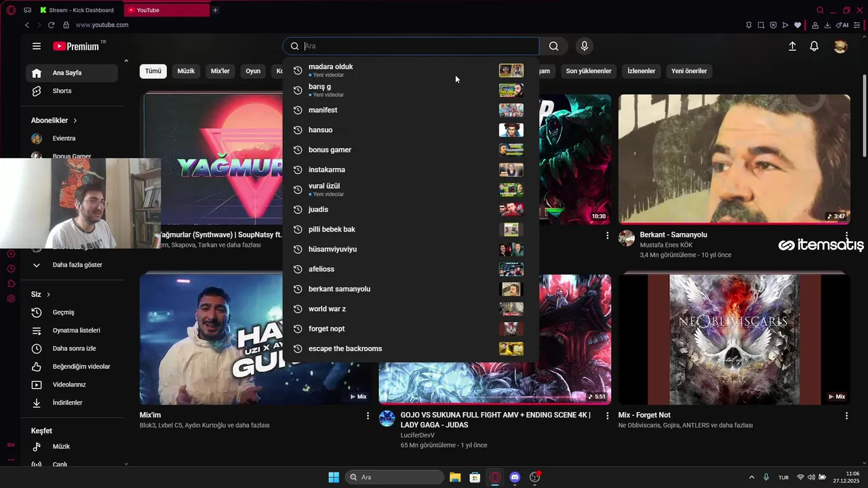The width and height of the screenshot is (868, 488).
Task: Expand the Abonelikler section arrow
Action: [75, 121]
